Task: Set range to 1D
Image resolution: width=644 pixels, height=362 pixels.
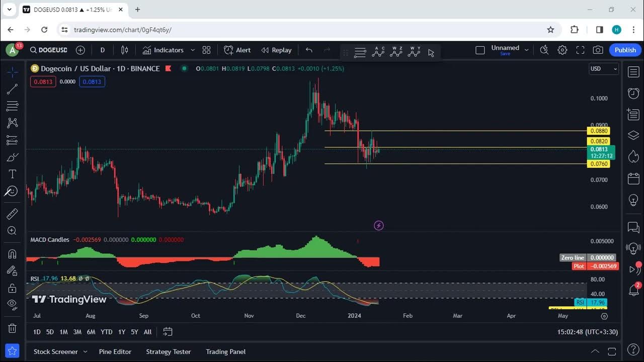Action: (x=37, y=332)
